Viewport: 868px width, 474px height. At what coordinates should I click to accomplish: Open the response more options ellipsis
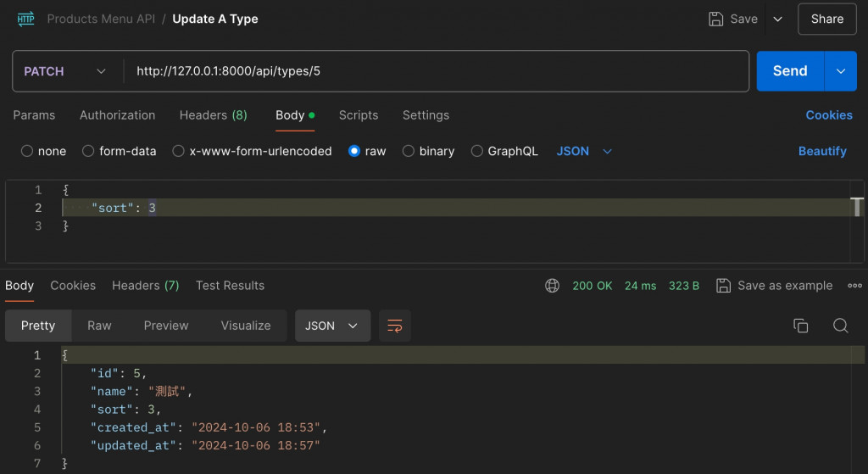(x=854, y=286)
